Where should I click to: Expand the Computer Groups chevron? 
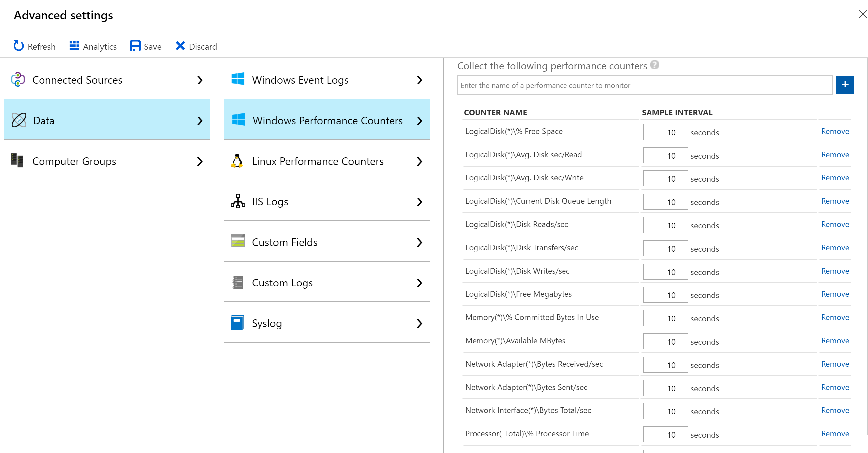200,161
